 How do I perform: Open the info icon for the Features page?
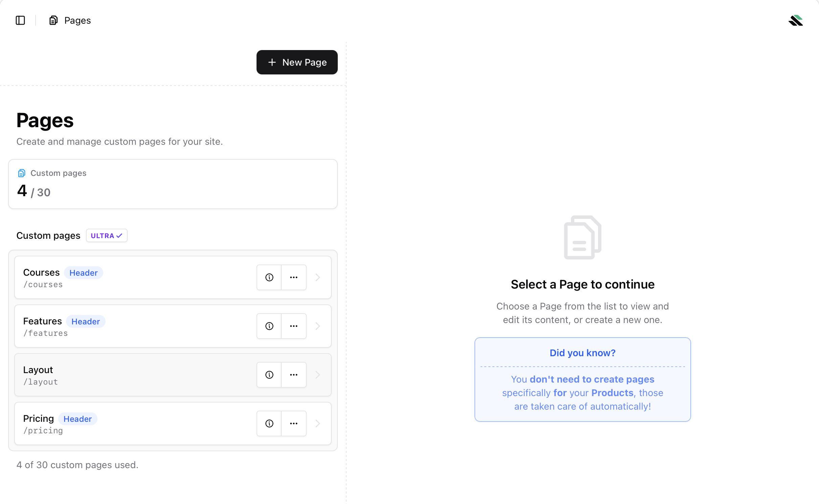(x=269, y=326)
